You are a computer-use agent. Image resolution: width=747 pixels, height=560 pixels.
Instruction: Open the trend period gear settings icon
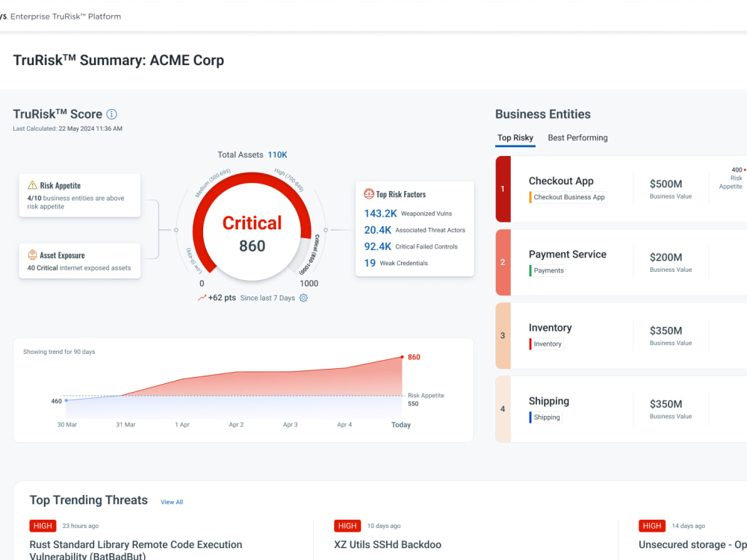[x=303, y=298]
